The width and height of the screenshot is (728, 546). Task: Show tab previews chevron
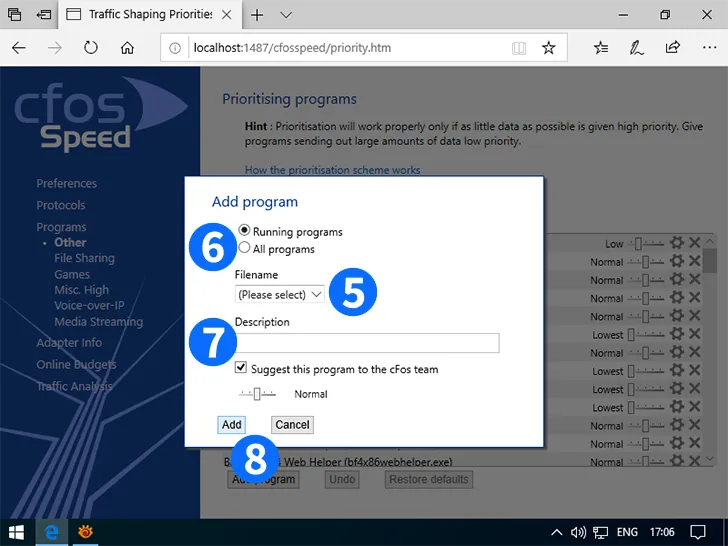tap(286, 15)
